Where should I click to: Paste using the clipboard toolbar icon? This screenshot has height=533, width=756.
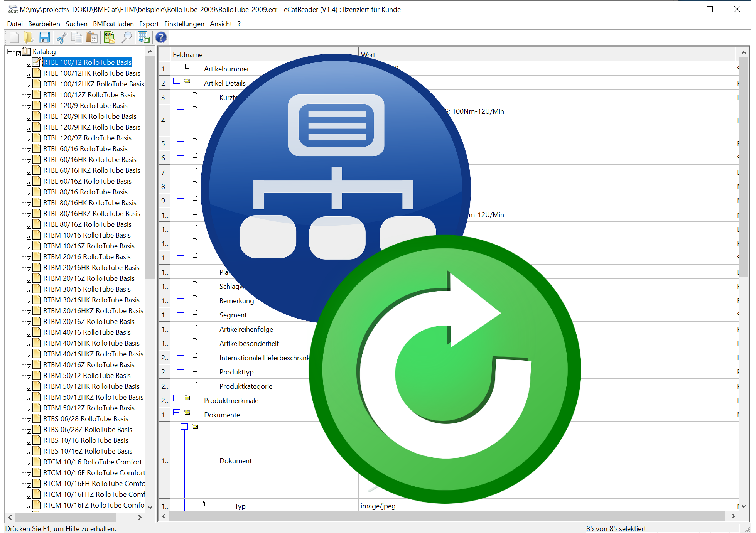(x=92, y=37)
